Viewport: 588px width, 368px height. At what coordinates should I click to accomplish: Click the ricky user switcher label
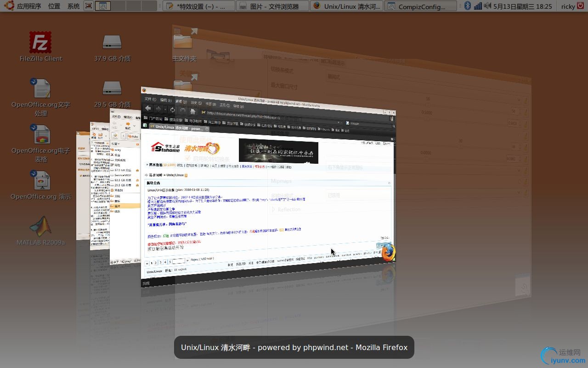point(568,6)
